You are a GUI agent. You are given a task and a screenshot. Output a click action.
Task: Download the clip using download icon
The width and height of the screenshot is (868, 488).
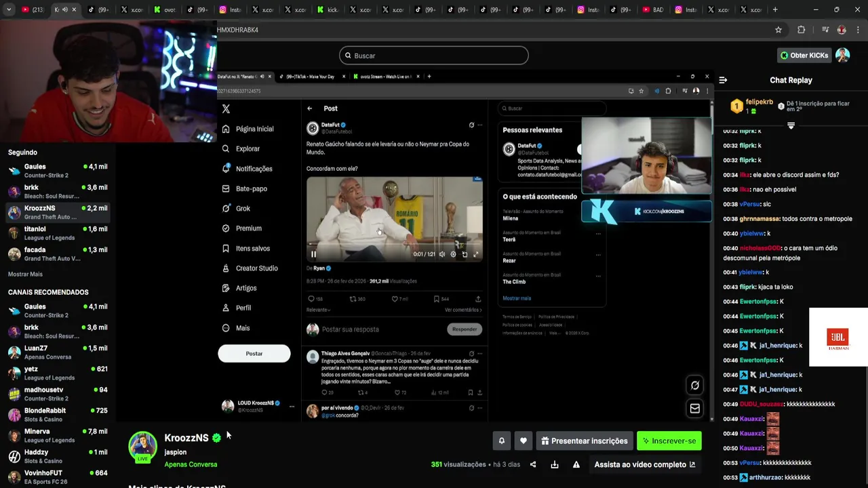click(x=555, y=464)
